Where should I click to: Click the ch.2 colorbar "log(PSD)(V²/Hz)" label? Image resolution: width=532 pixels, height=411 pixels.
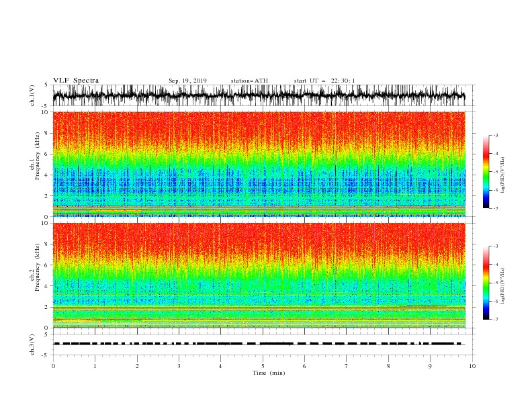click(503, 285)
